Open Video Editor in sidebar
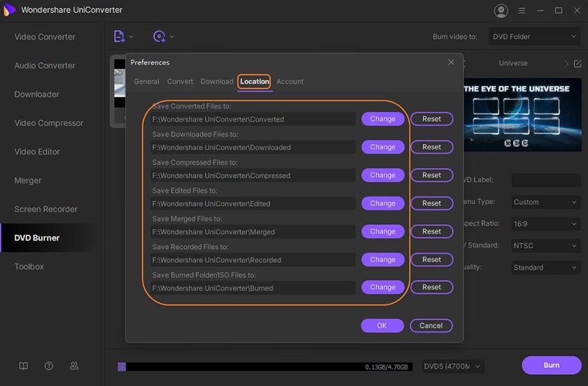Screen dimensions: 588x386 37,151
